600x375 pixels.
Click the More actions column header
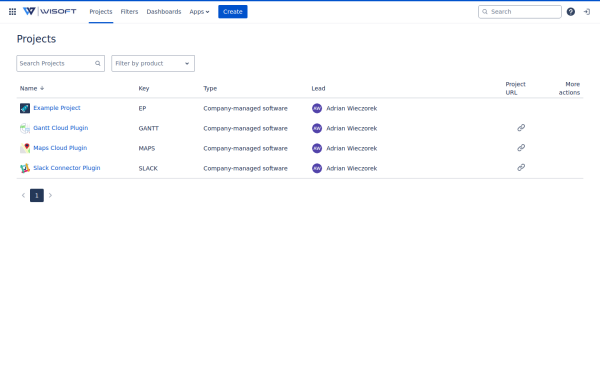(569, 88)
